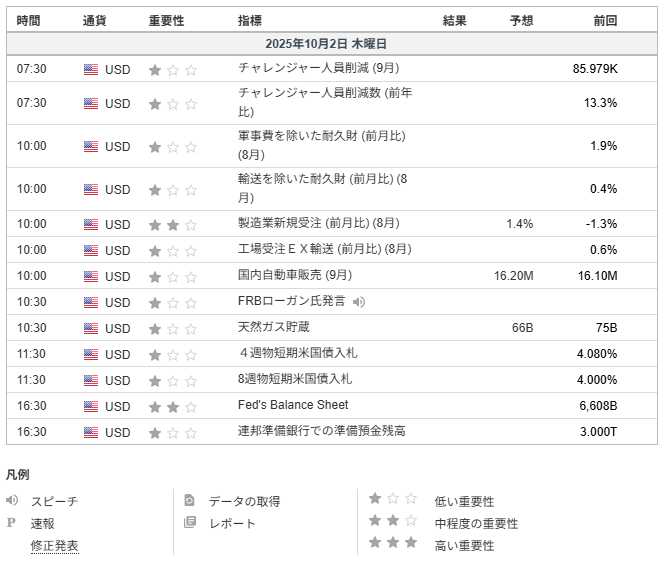Open 国内自動車販売 (9月) indicator
The image size is (663, 561).
coord(295,275)
